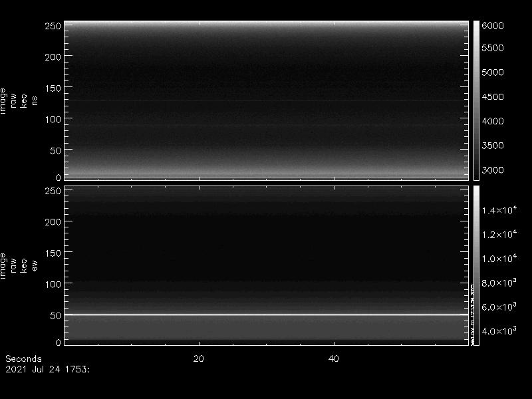532x399 pixels.
Task: Click the bright horizontal line in ew keogram
Action: [x=266, y=315]
